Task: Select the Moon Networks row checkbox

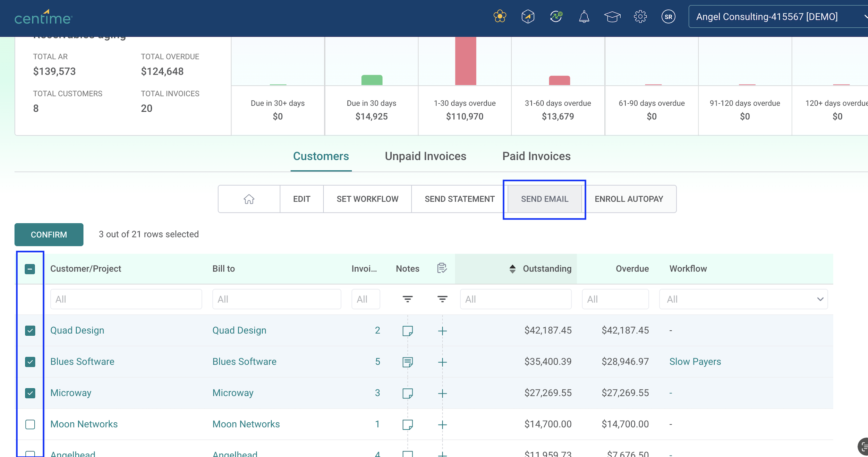Action: 30,424
